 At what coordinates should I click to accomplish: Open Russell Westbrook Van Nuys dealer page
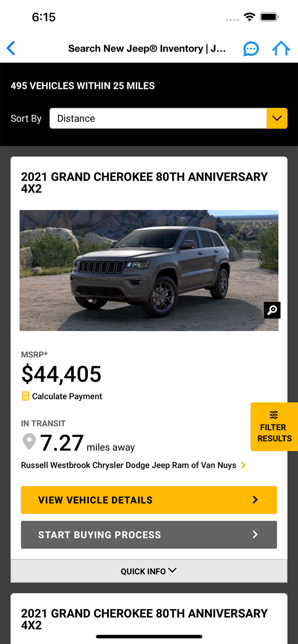(x=129, y=465)
